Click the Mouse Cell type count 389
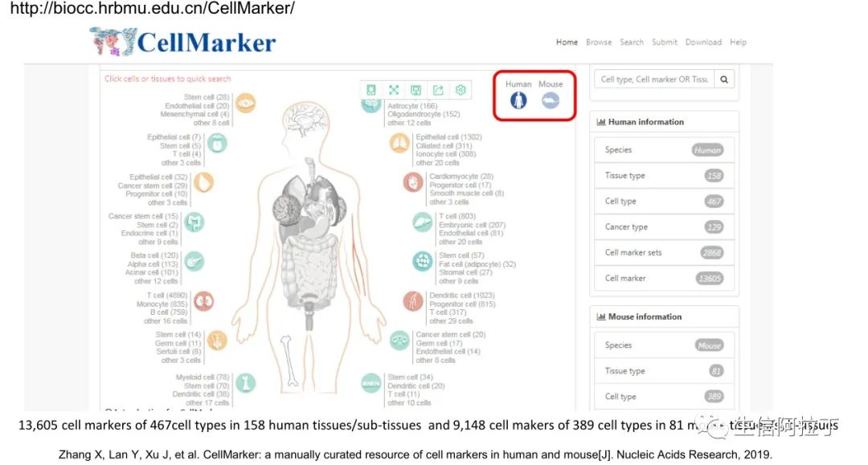 (714, 397)
